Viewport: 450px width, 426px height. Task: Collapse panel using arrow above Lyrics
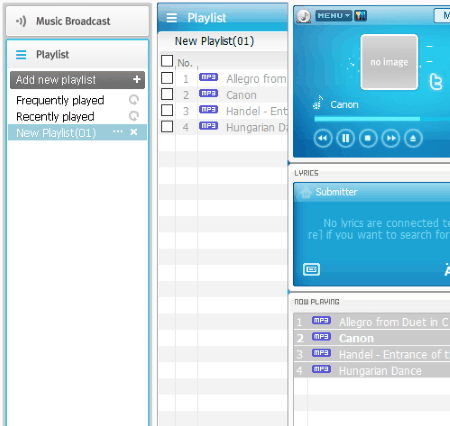click(289, 163)
